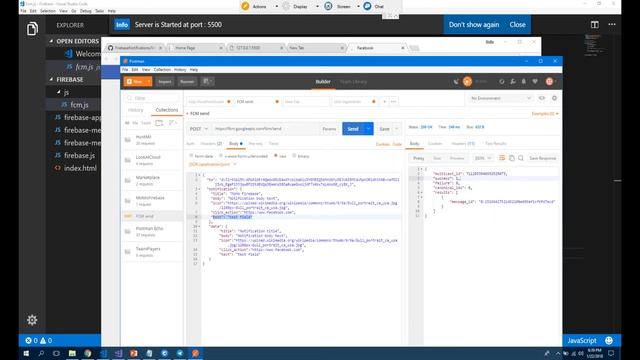
Task: Switch response view to Raw
Action: pyautogui.click(x=437, y=158)
